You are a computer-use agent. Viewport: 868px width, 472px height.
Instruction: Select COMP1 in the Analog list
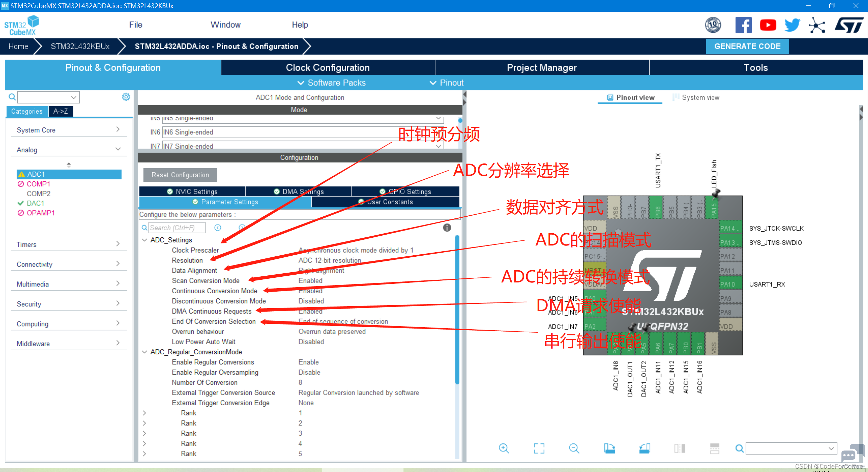pyautogui.click(x=38, y=184)
